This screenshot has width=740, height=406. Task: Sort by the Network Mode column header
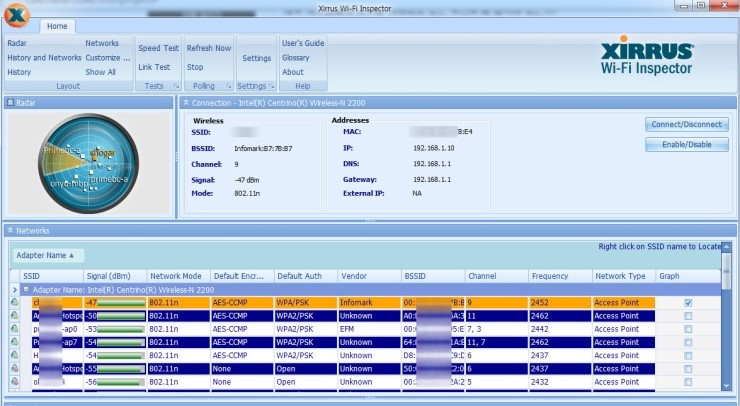[179, 276]
